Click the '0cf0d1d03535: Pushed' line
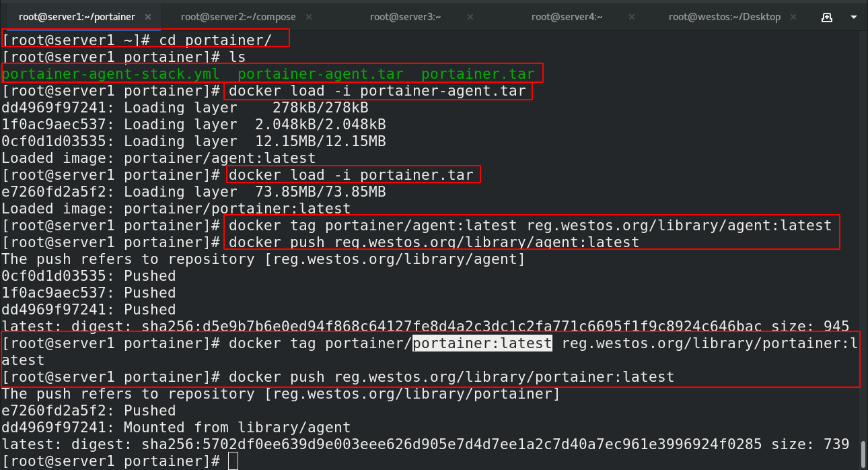The height and width of the screenshot is (470, 868). 89,275
